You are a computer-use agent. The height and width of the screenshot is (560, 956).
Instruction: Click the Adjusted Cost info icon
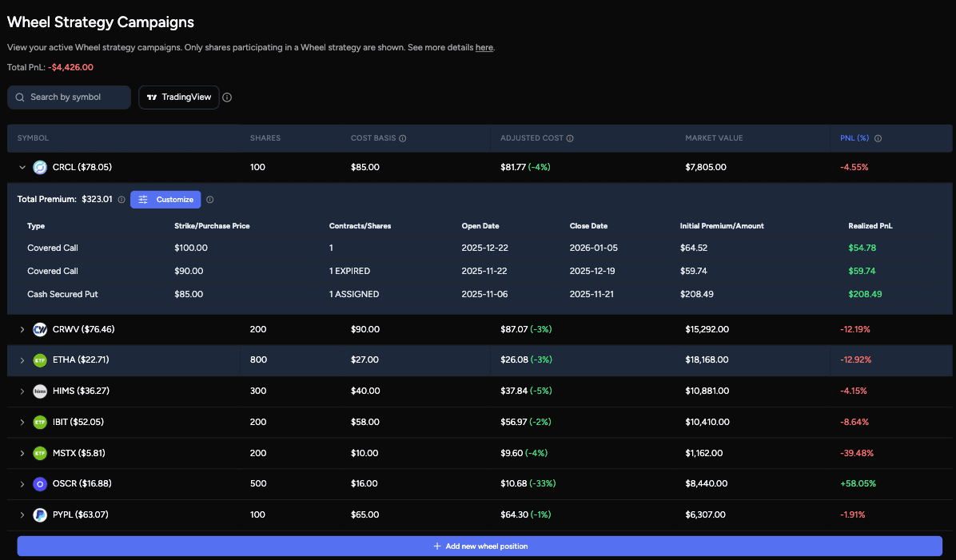569,137
